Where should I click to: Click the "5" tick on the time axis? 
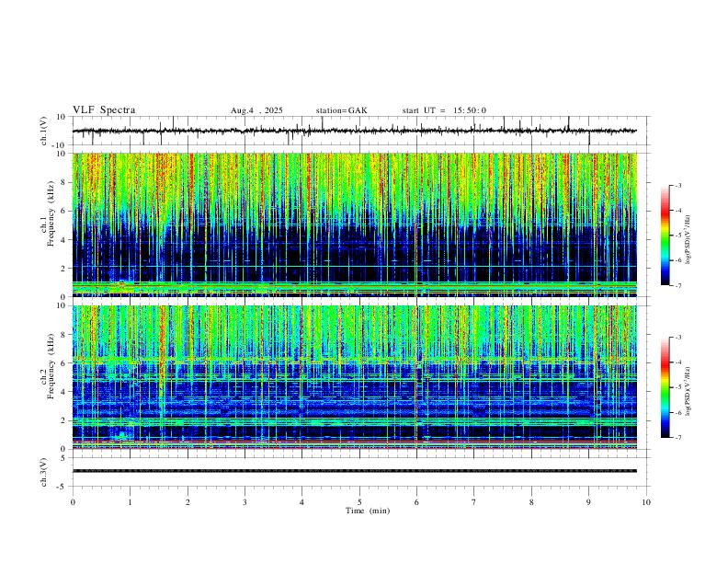point(359,502)
